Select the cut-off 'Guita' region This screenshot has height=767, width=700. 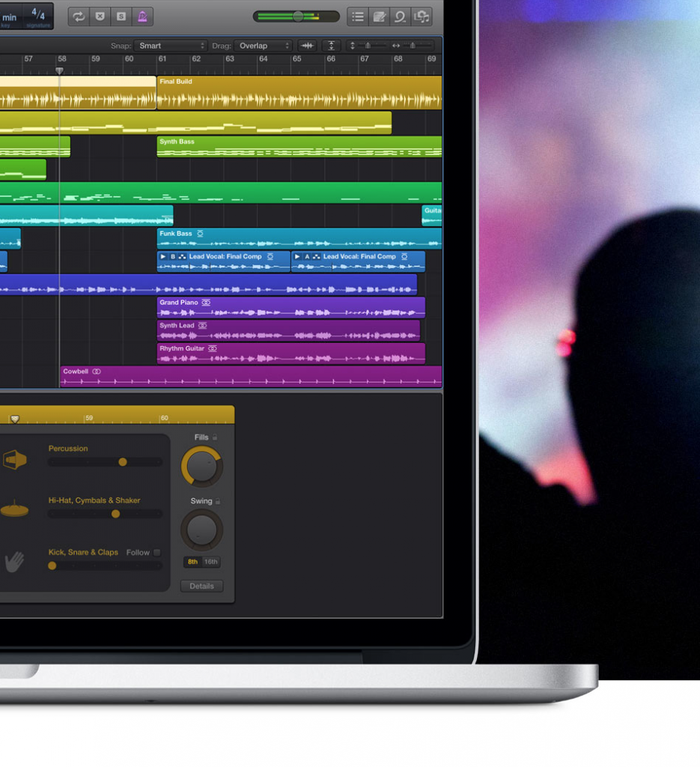click(432, 216)
